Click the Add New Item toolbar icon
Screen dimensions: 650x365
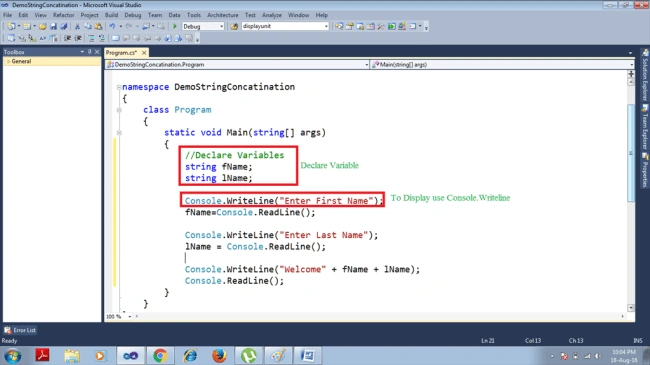[x=27, y=26]
